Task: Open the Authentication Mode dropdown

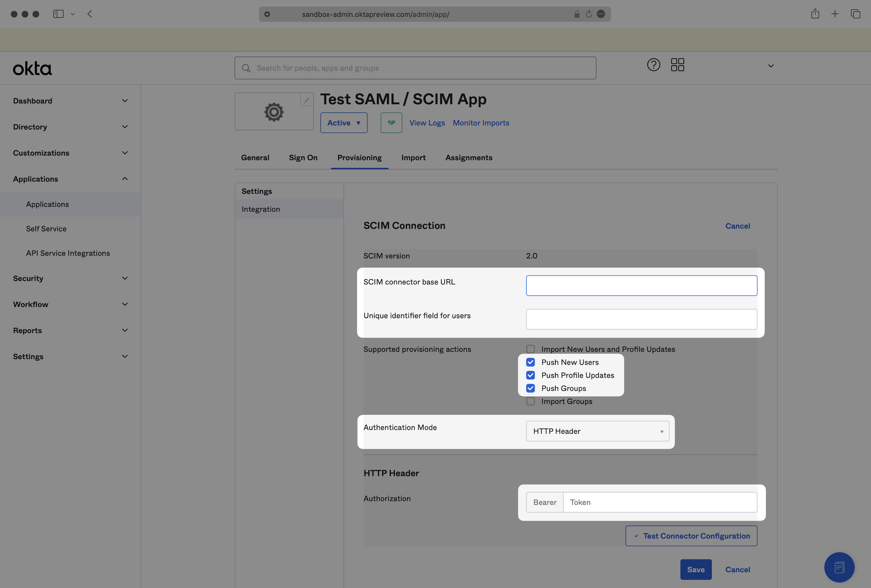Action: (x=597, y=431)
